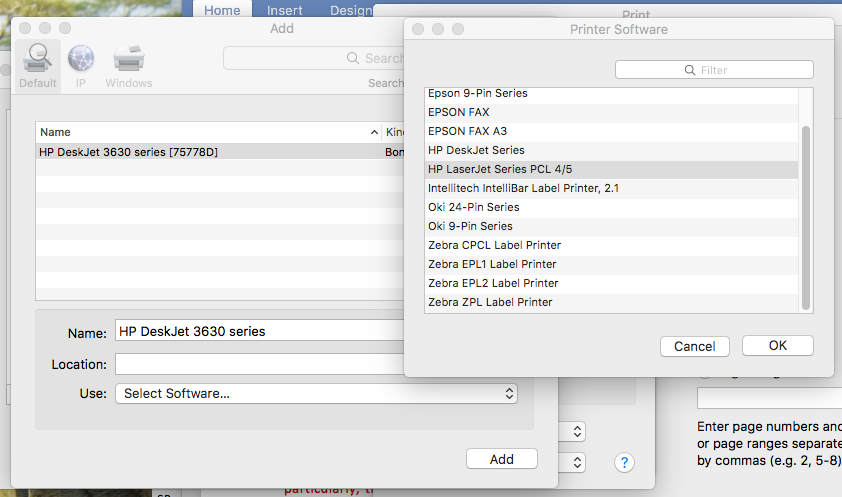Focus the Filter field in Printer Software

(x=714, y=70)
